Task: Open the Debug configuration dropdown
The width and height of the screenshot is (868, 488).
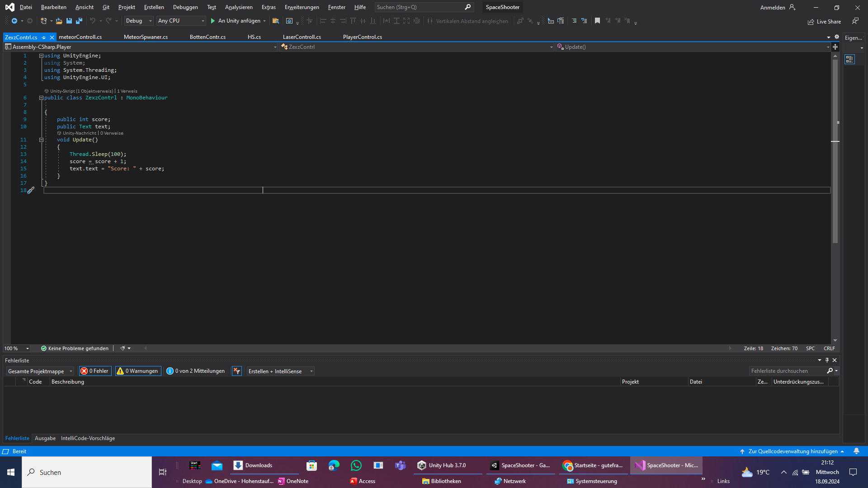Action: tap(138, 21)
